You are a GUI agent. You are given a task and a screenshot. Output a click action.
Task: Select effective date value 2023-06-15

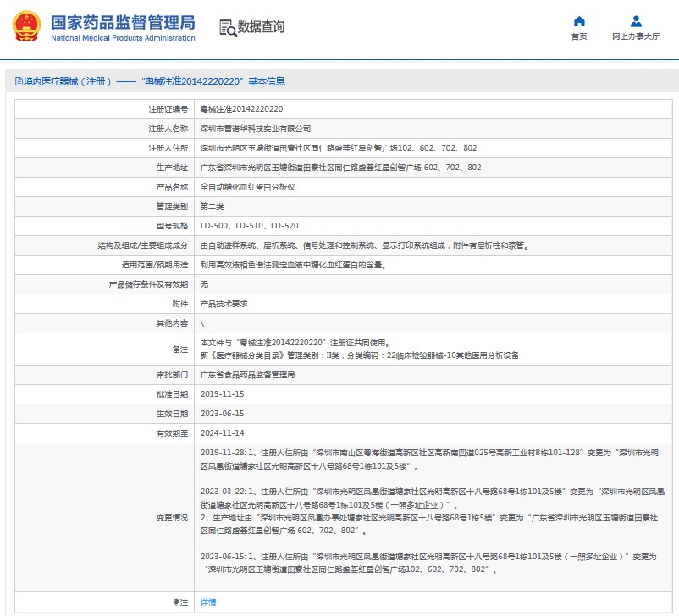click(222, 414)
